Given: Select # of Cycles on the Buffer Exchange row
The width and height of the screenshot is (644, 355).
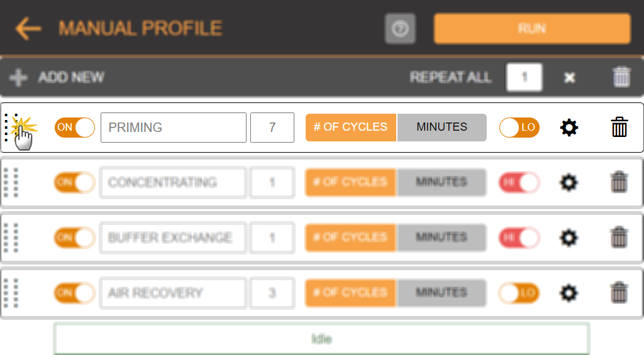Looking at the screenshot, I should pyautogui.click(x=350, y=238).
